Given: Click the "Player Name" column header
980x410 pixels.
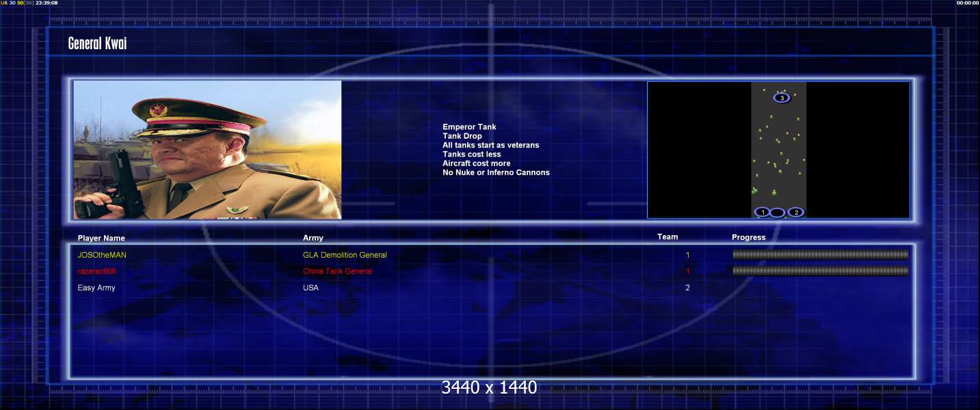Looking at the screenshot, I should 101,238.
